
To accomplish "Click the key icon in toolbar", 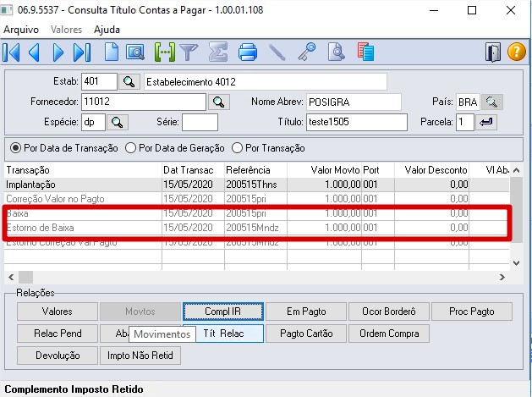I will tap(307, 52).
